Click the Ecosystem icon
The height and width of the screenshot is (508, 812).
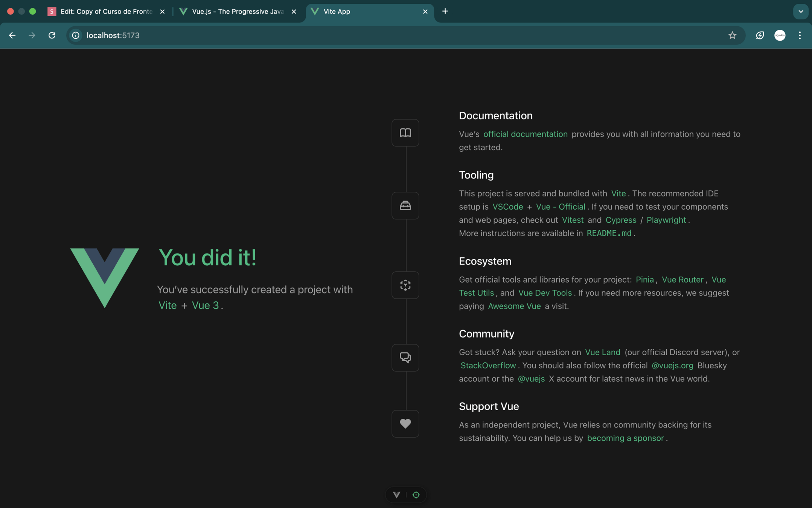[x=405, y=285]
